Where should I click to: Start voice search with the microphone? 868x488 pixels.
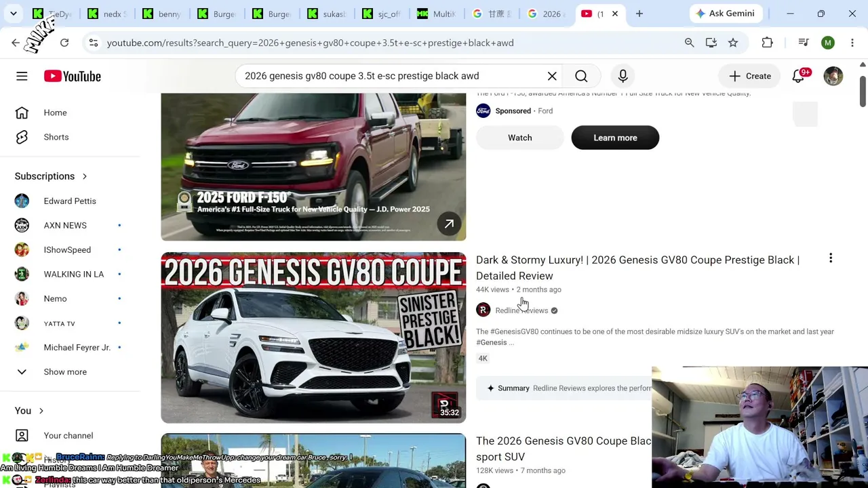coord(623,76)
